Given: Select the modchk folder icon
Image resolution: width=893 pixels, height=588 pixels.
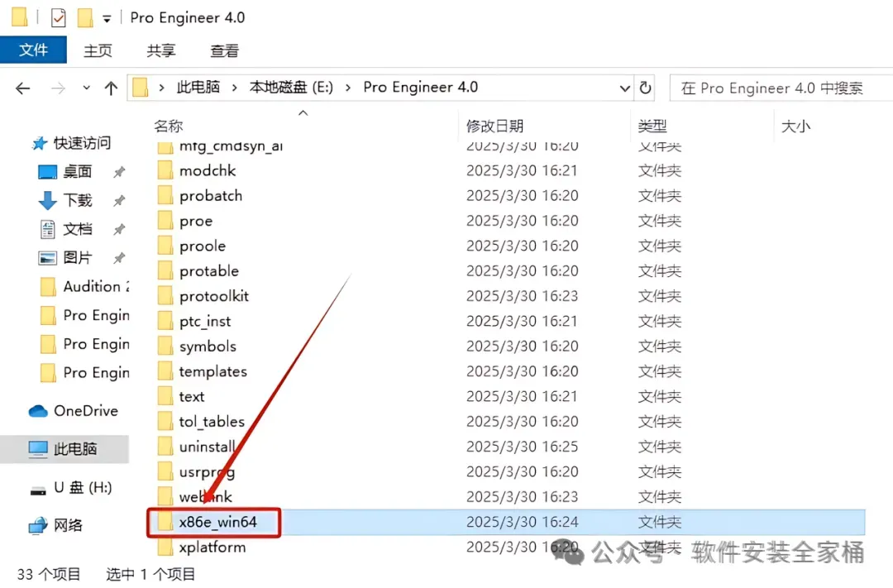Looking at the screenshot, I should (165, 170).
